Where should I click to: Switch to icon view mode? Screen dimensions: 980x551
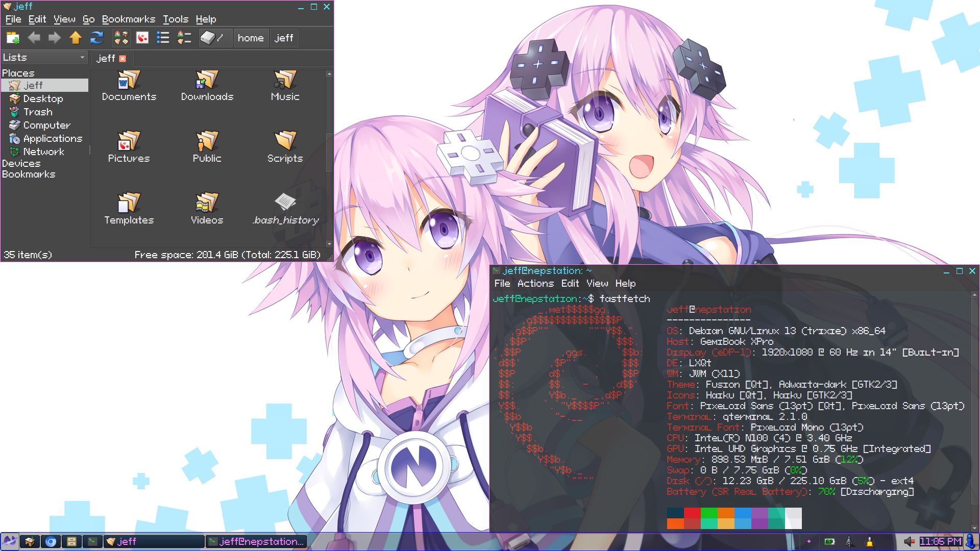[121, 38]
